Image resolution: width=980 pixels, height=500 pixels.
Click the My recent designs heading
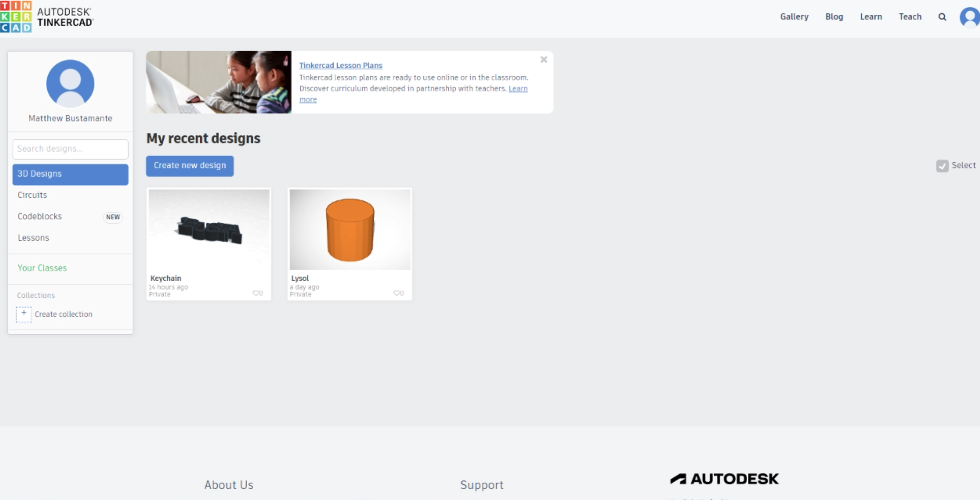pyautogui.click(x=203, y=139)
